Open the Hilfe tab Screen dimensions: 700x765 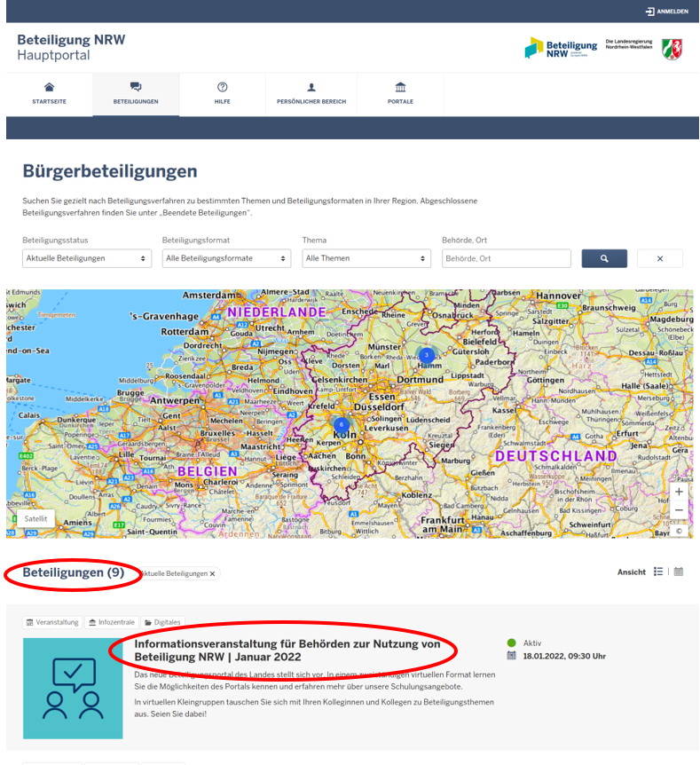pos(223,94)
